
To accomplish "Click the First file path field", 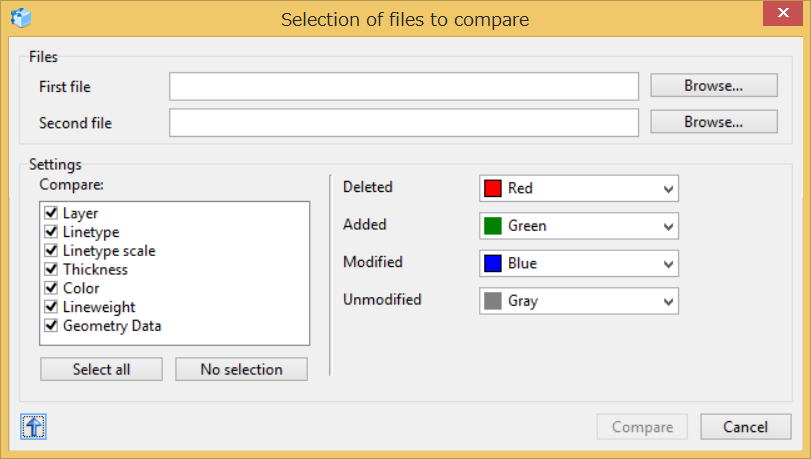I will pyautogui.click(x=404, y=86).
